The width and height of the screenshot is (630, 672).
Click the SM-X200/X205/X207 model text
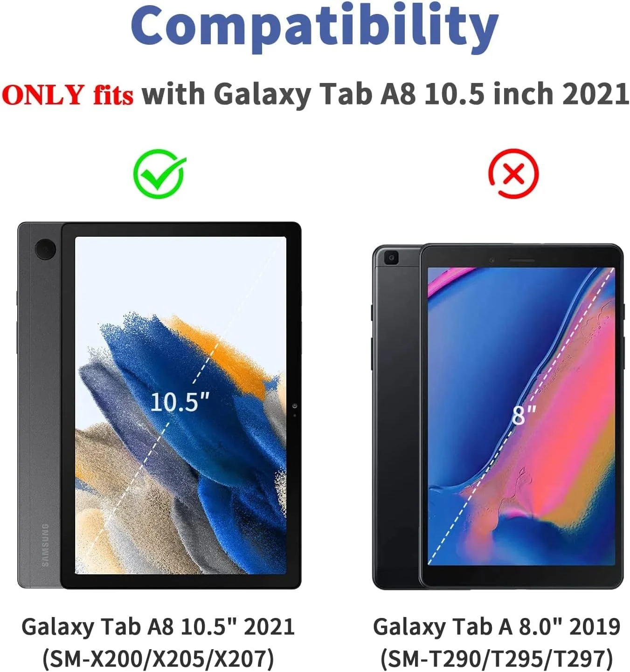point(158,658)
